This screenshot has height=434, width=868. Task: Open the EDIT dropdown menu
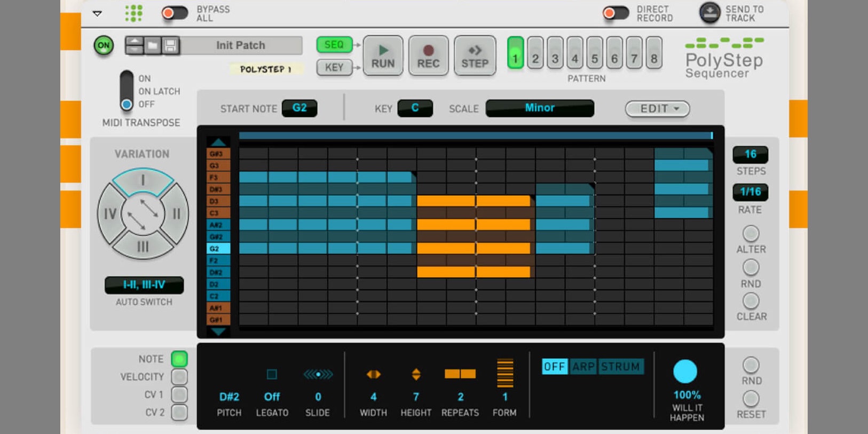click(x=657, y=109)
